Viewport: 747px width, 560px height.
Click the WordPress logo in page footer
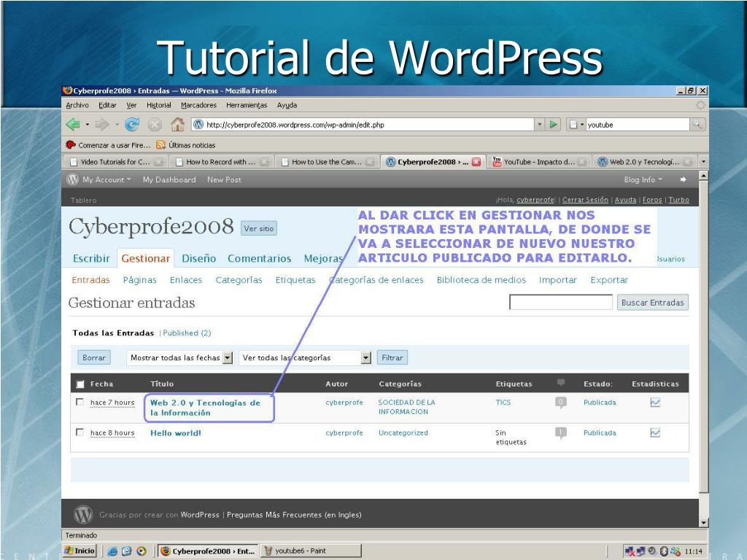[x=83, y=514]
